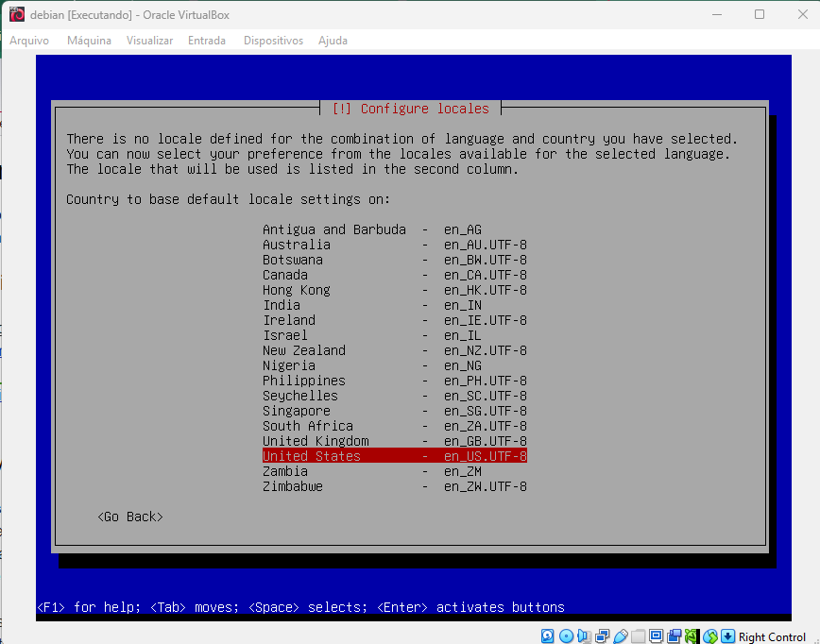Screen dimensions: 820x644
Task: Open the Máquina menu
Action: [x=89, y=41]
